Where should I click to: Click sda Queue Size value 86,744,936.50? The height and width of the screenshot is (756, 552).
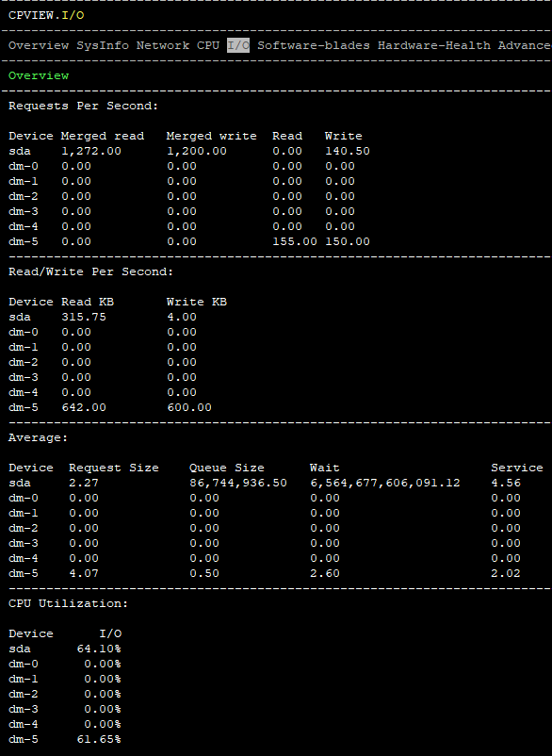click(x=238, y=483)
